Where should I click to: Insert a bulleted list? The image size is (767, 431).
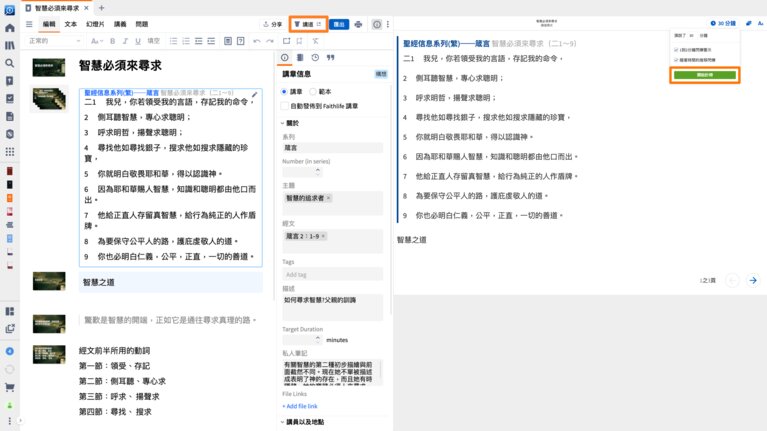point(173,41)
